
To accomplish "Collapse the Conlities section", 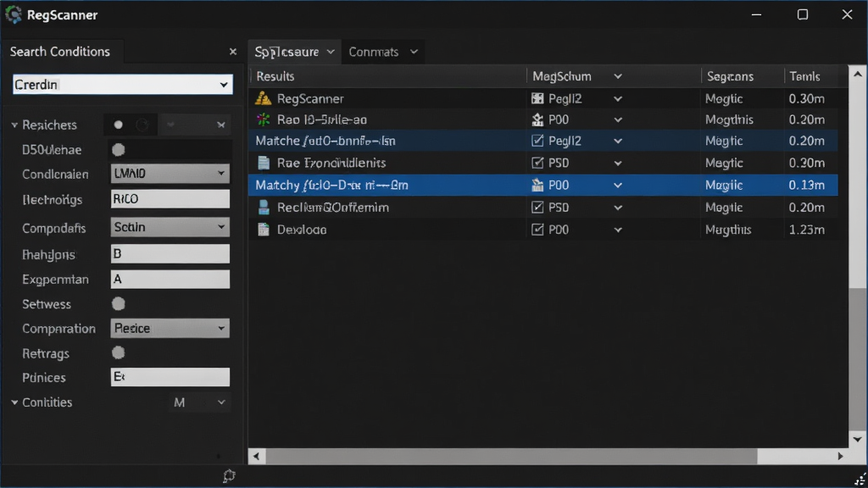I will 14,402.
